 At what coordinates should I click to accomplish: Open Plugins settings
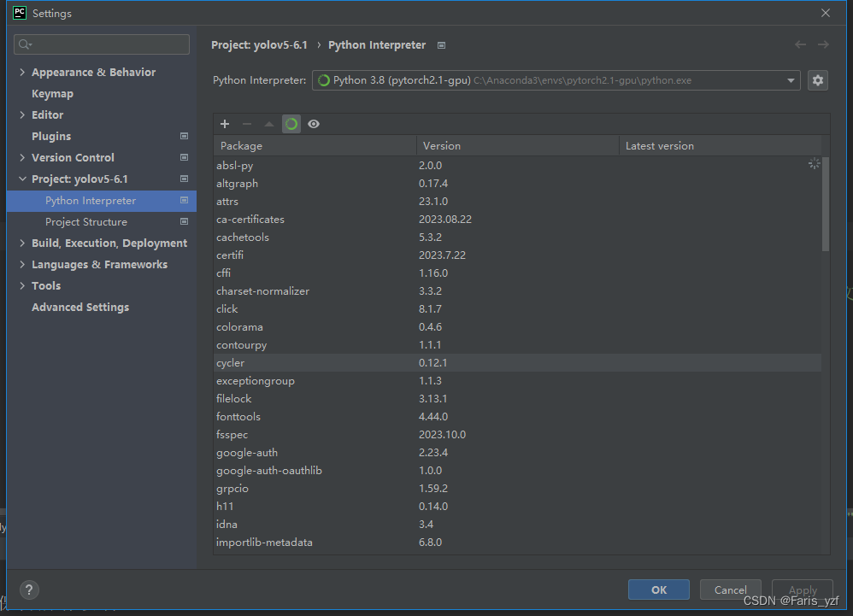pos(51,136)
